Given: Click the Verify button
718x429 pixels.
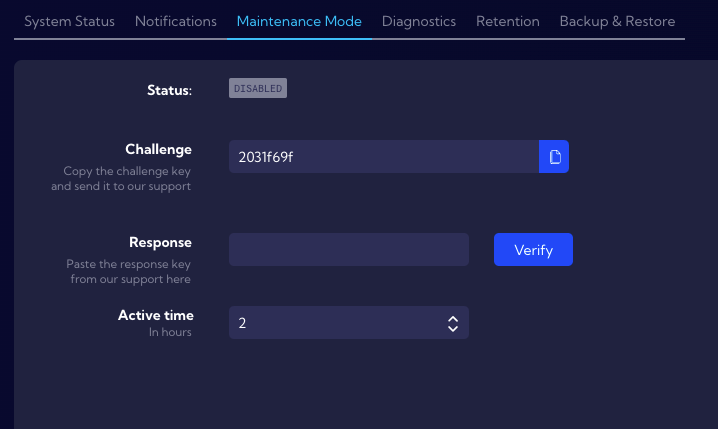Looking at the screenshot, I should pos(533,250).
